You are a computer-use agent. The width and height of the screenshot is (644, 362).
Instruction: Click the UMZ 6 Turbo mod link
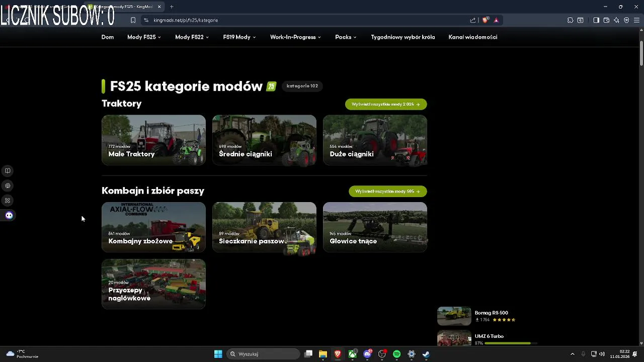489,336
